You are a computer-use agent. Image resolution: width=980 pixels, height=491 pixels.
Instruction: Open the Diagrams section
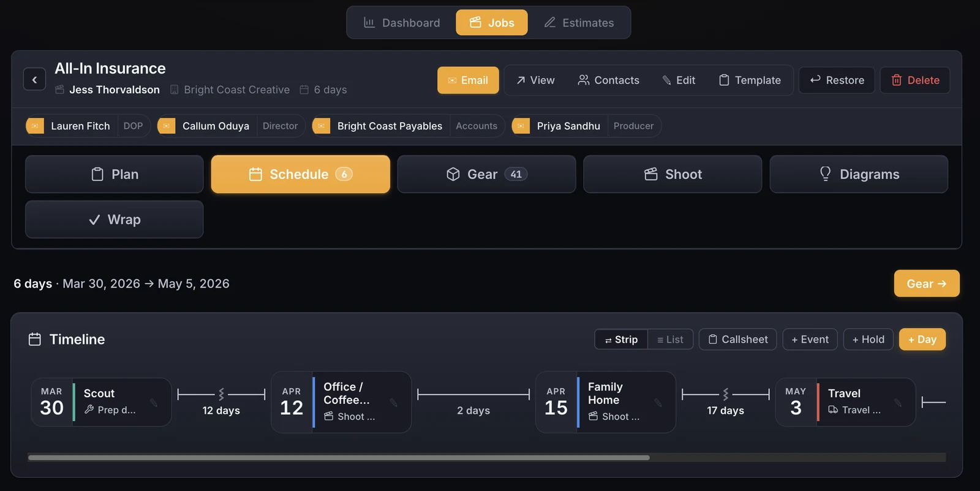pyautogui.click(x=859, y=174)
